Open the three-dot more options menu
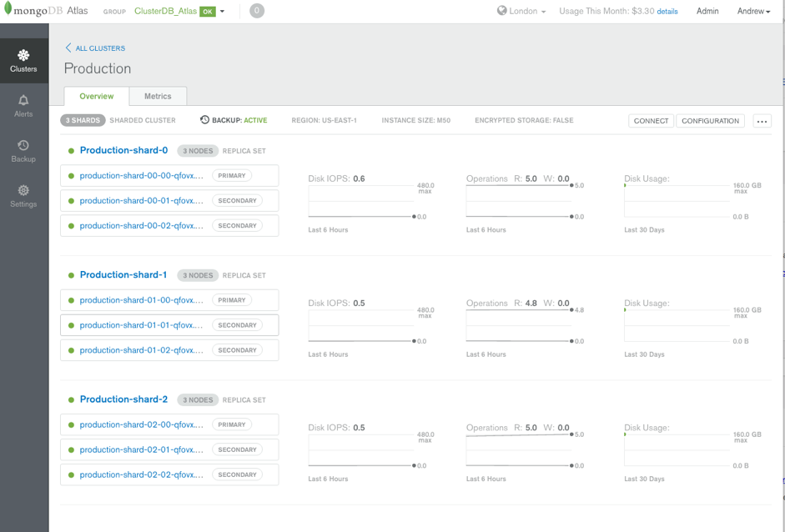 click(762, 121)
